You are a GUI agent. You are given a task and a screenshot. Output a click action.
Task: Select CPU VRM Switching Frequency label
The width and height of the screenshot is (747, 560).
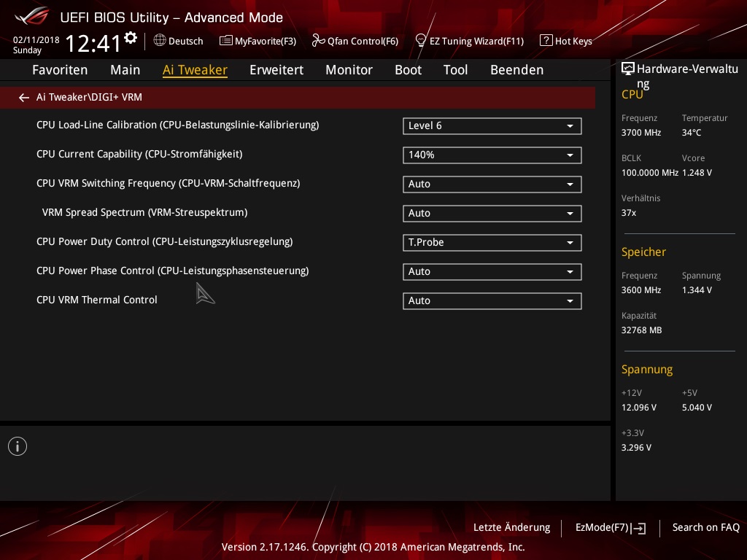coord(169,183)
